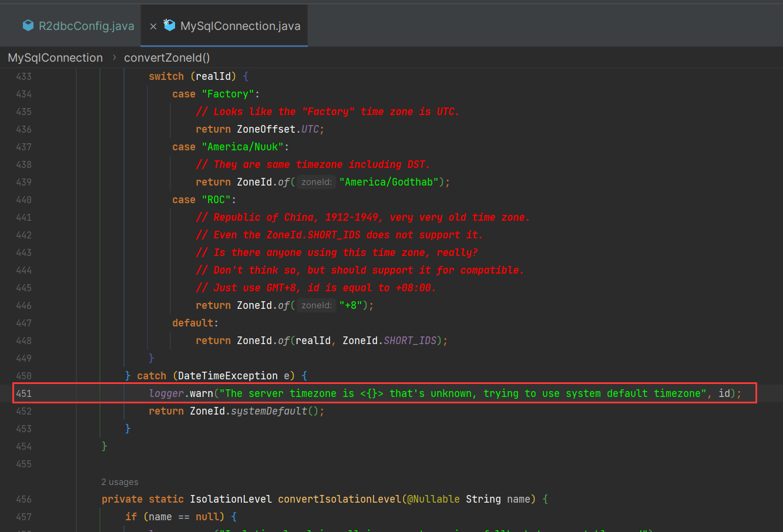The image size is (783, 532).
Task: Click the breadcrumb separator chevron
Action: (114, 58)
